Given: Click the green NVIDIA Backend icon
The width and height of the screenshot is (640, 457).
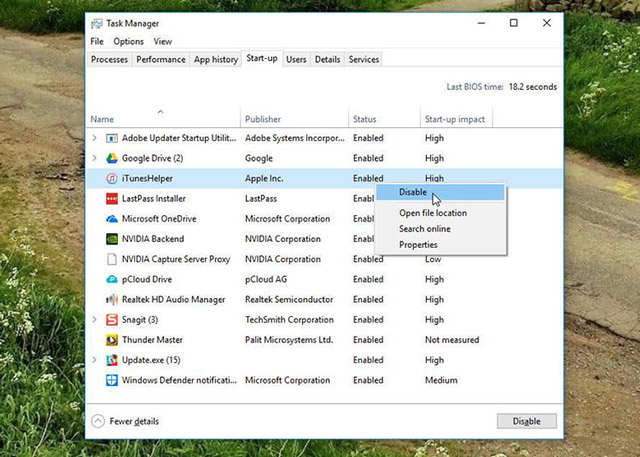Looking at the screenshot, I should click(x=111, y=239).
